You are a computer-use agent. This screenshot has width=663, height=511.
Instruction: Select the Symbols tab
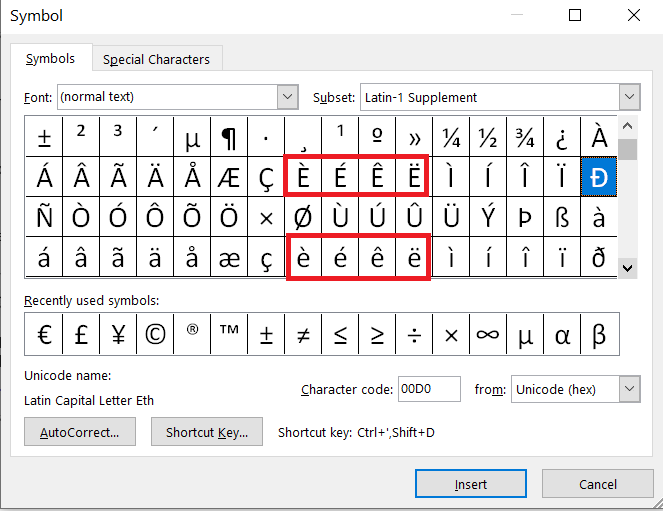click(x=50, y=58)
